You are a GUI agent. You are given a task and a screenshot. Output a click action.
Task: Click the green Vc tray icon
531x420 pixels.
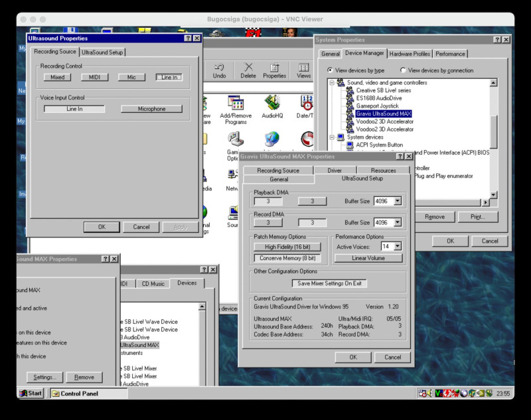pyautogui.click(x=439, y=393)
